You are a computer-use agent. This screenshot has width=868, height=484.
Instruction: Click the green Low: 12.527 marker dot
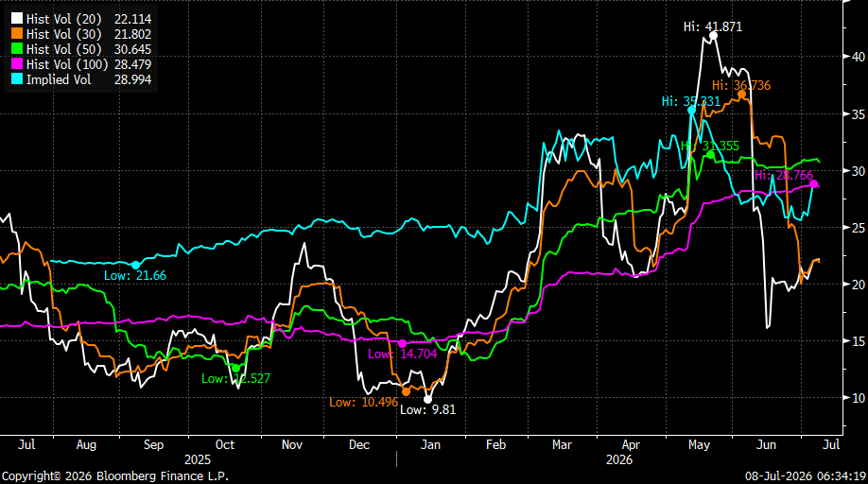tap(235, 368)
